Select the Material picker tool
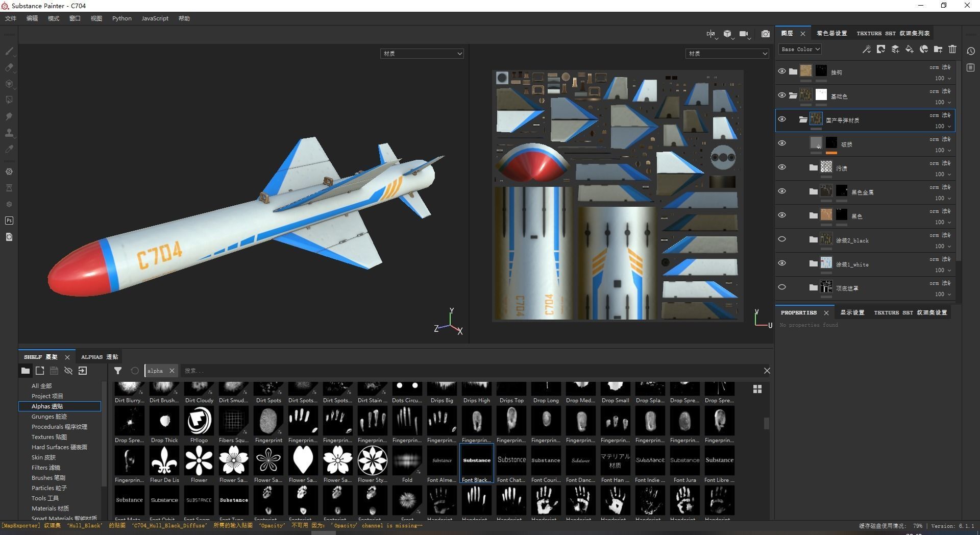The image size is (980, 535). coord(9,149)
